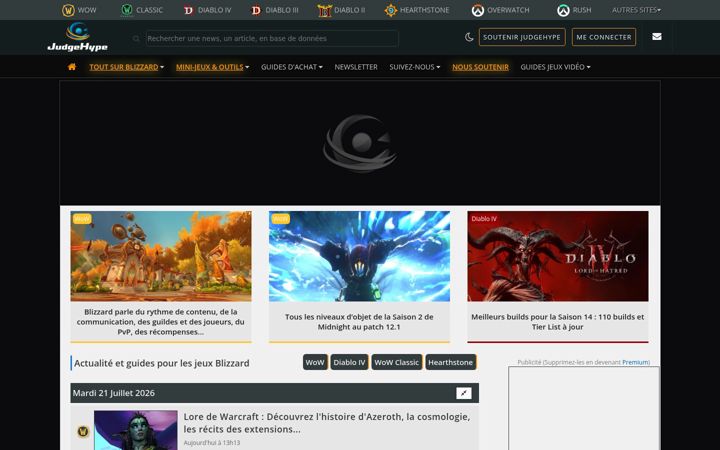Click the WOW text link in top bar

click(x=87, y=10)
